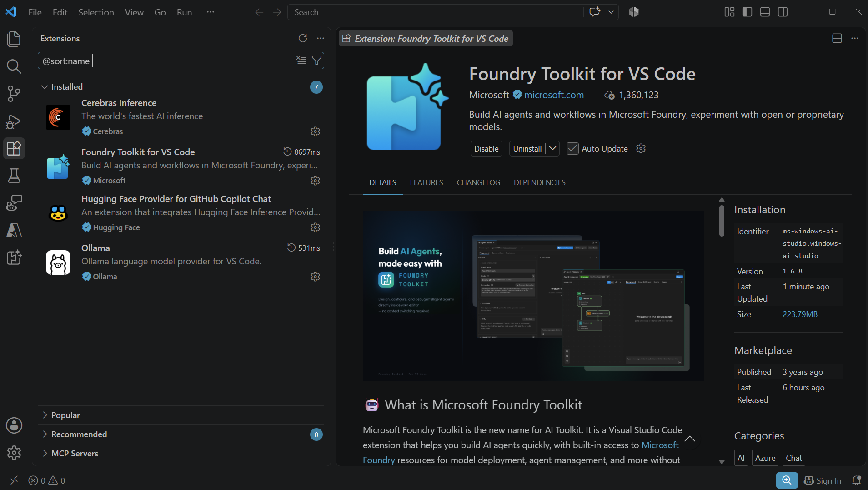
Task: Click the Uninstall button
Action: click(527, 149)
